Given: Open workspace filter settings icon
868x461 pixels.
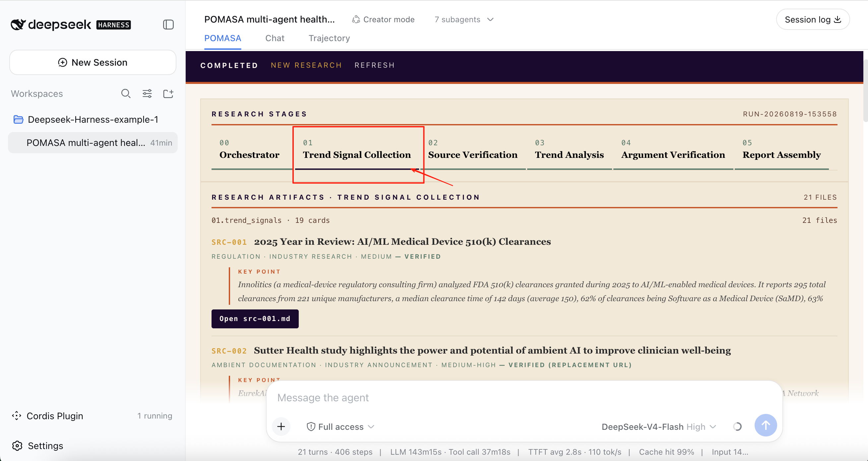Looking at the screenshot, I should coord(147,93).
